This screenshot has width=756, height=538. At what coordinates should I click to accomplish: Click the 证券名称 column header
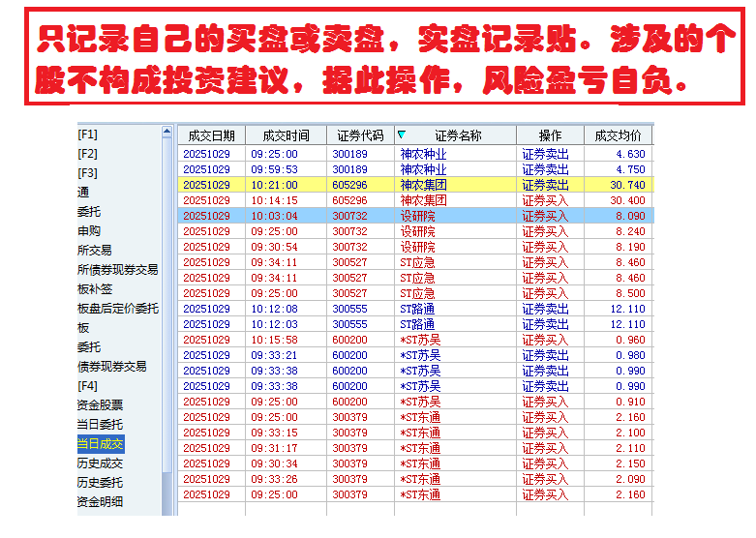(456, 135)
